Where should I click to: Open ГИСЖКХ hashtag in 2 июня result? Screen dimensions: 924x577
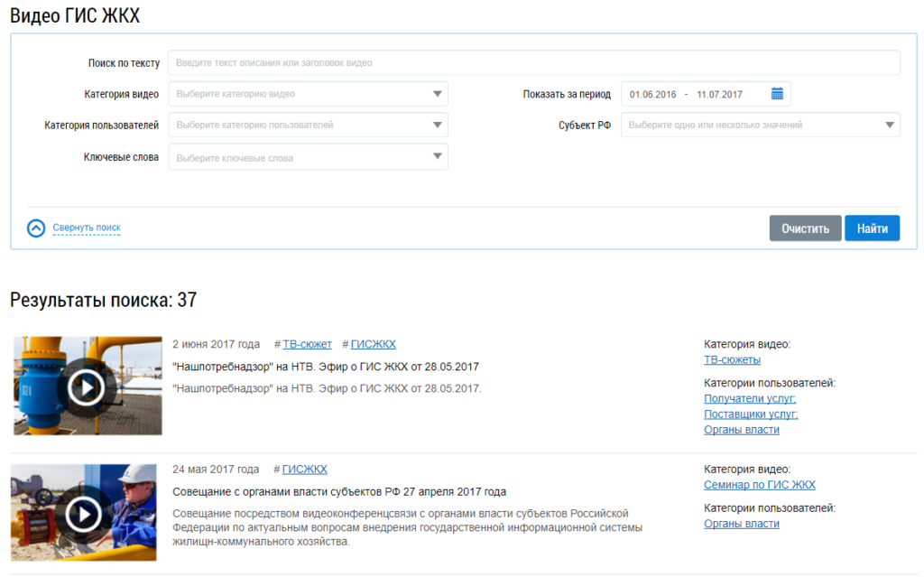pyautogui.click(x=373, y=345)
